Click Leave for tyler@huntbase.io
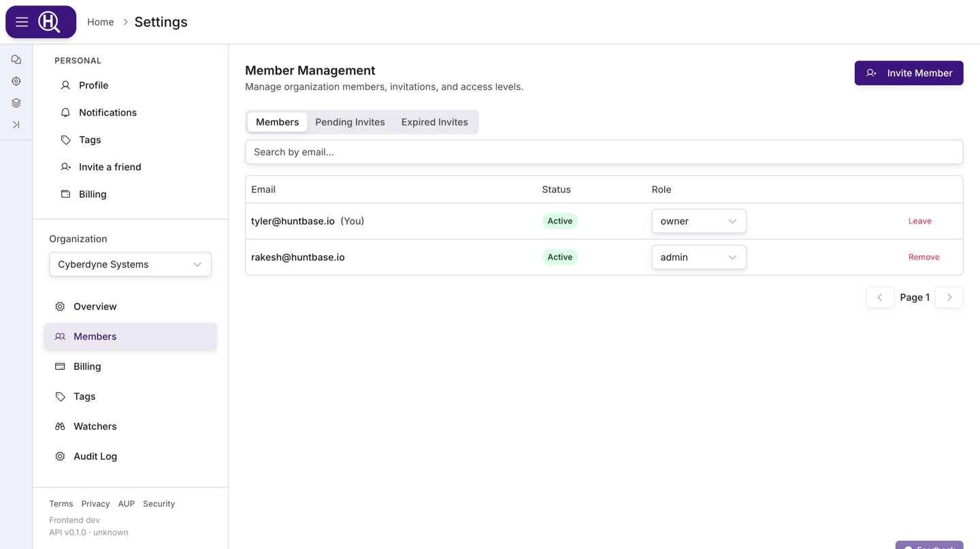 click(919, 221)
